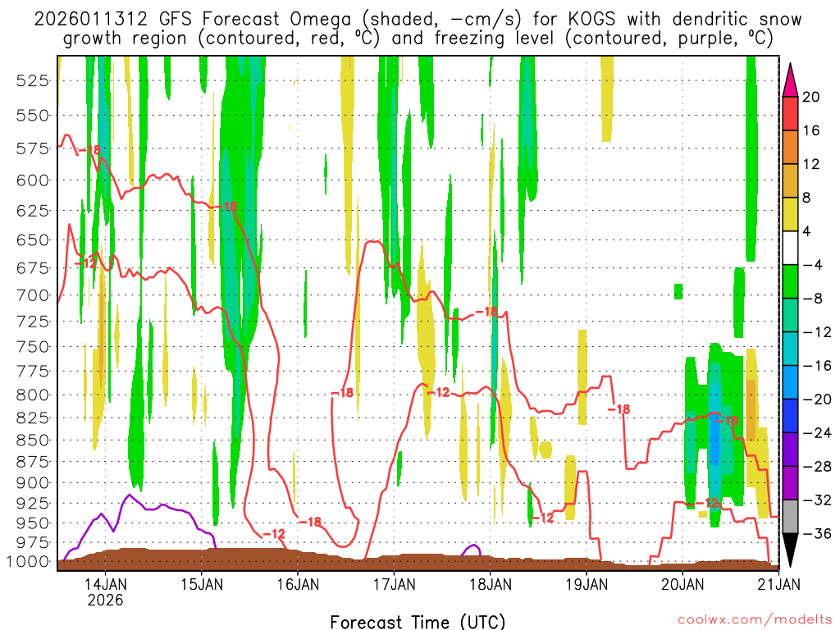840x630 pixels.
Task: Click the -12 contour label near 800 after 17JAN
Action: pos(438,393)
